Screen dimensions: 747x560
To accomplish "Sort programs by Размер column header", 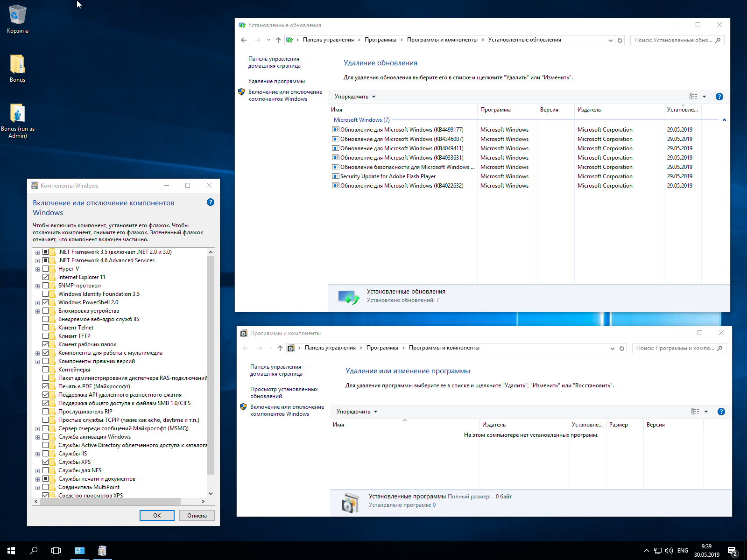I will [624, 425].
